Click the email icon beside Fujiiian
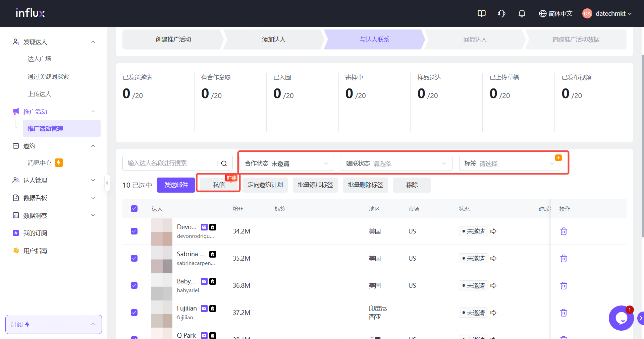 pos(204,309)
